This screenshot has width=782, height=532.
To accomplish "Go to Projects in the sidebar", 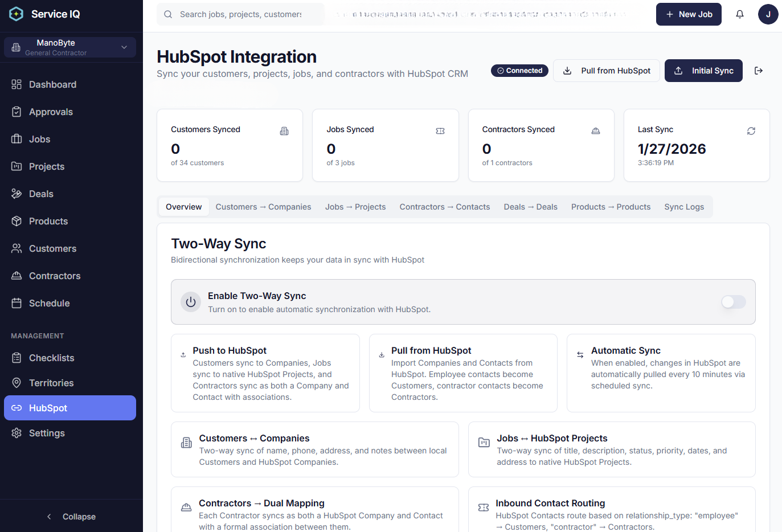I will (x=70, y=166).
